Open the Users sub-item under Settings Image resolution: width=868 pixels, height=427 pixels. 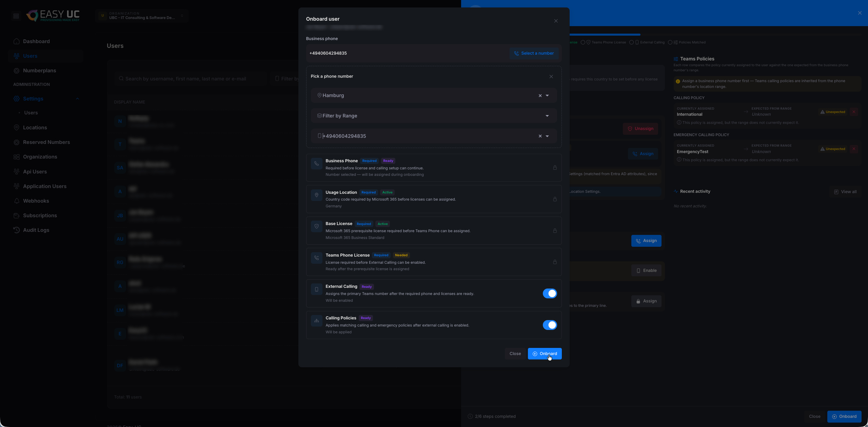coord(31,113)
